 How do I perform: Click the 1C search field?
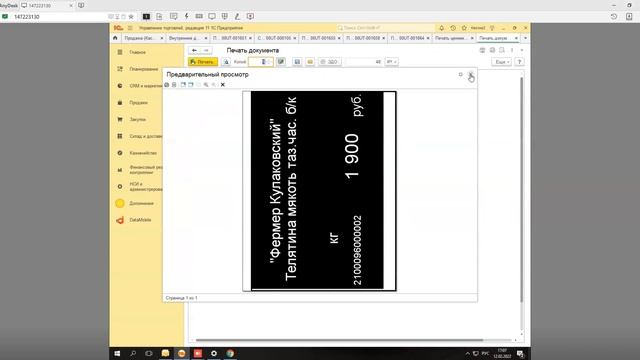click(385, 28)
